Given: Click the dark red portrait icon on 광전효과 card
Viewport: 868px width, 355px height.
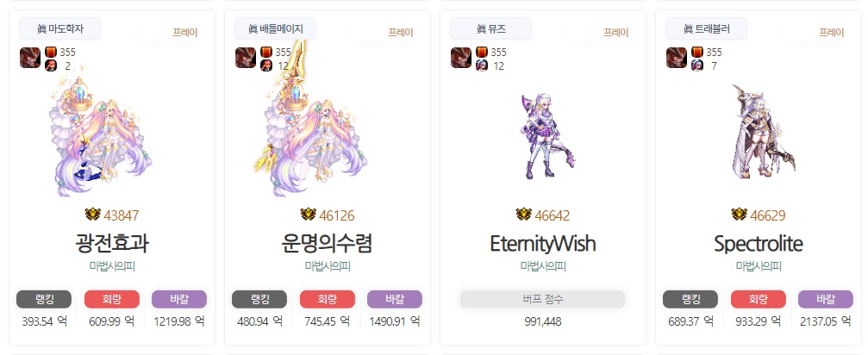Looking at the screenshot, I should [x=30, y=58].
